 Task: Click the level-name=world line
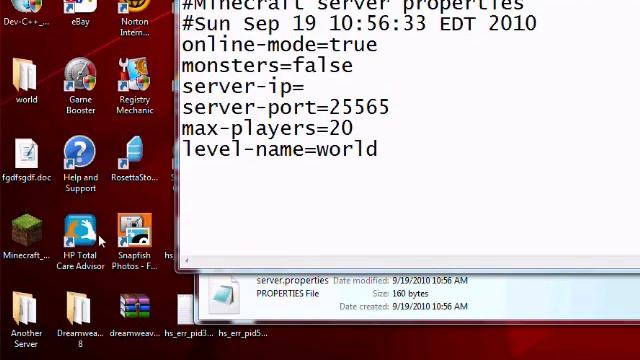click(280, 149)
